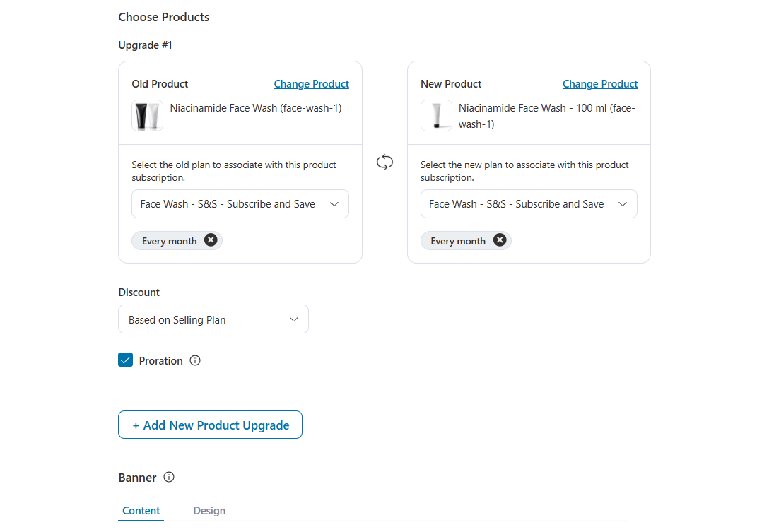This screenshot has width=769, height=532.
Task: Click the swap products arrows icon between the cards
Action: point(384,162)
